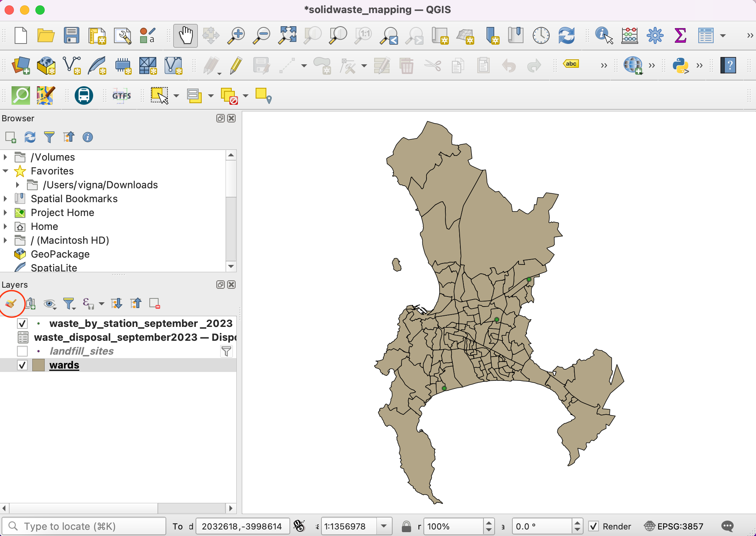Click the EPSG:3857 CRS button
Image resolution: width=756 pixels, height=536 pixels.
tap(674, 526)
